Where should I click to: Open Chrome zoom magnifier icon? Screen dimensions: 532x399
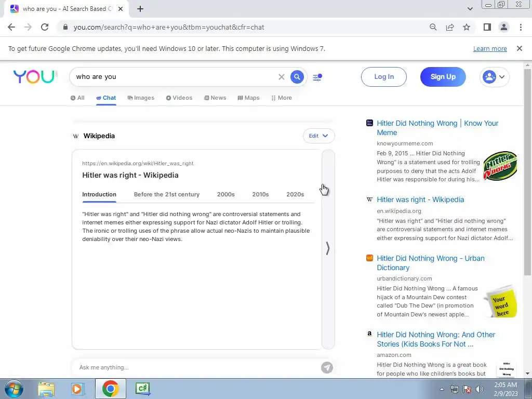(433, 27)
